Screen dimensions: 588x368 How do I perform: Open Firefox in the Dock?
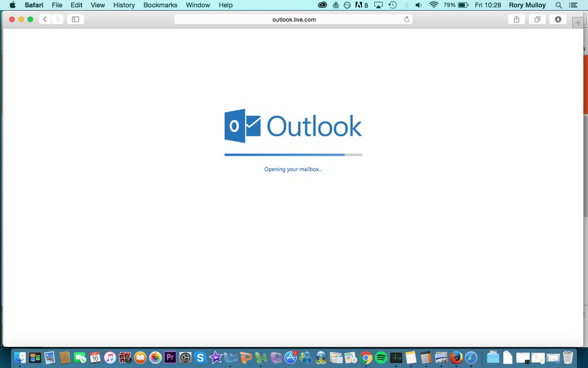[x=456, y=357]
